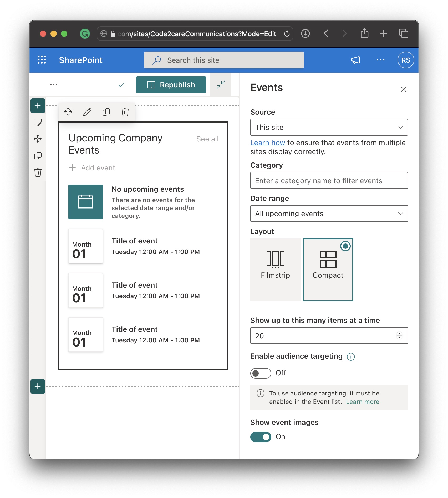This screenshot has height=498, width=448.
Task: Open browser downloads icon
Action: (305, 34)
